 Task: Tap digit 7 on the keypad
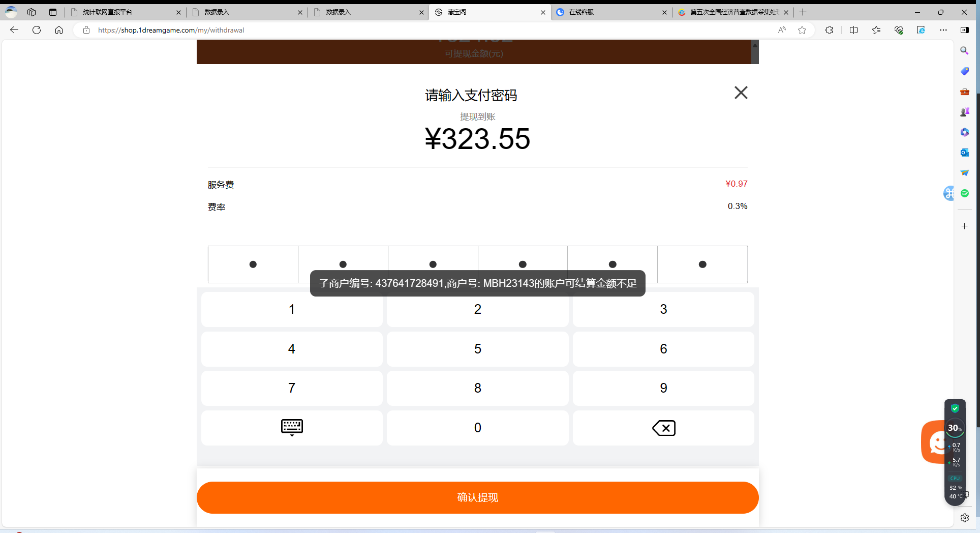tap(292, 388)
